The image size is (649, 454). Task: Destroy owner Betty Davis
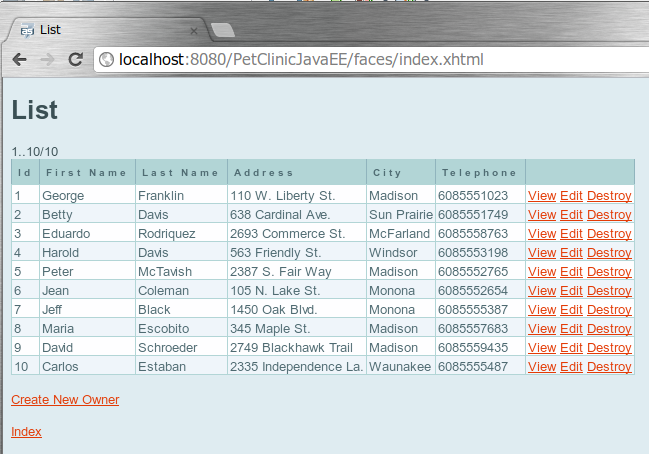tap(609, 215)
